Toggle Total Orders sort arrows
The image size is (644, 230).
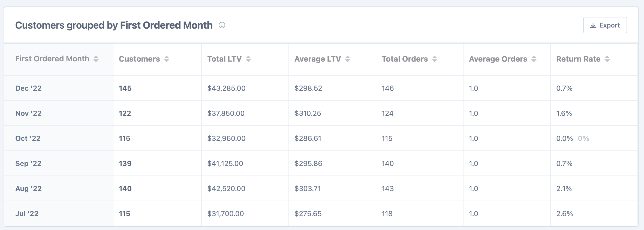click(x=435, y=59)
